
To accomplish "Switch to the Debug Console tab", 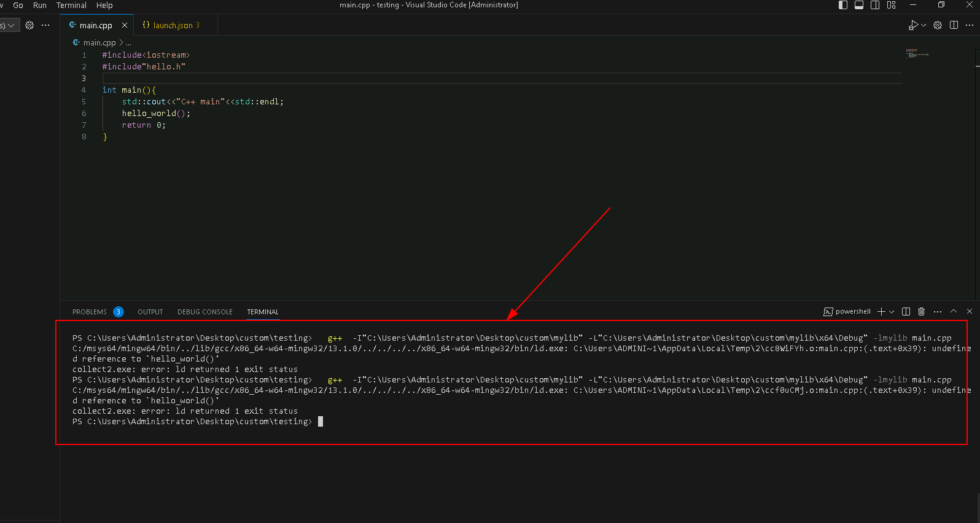I will (205, 312).
